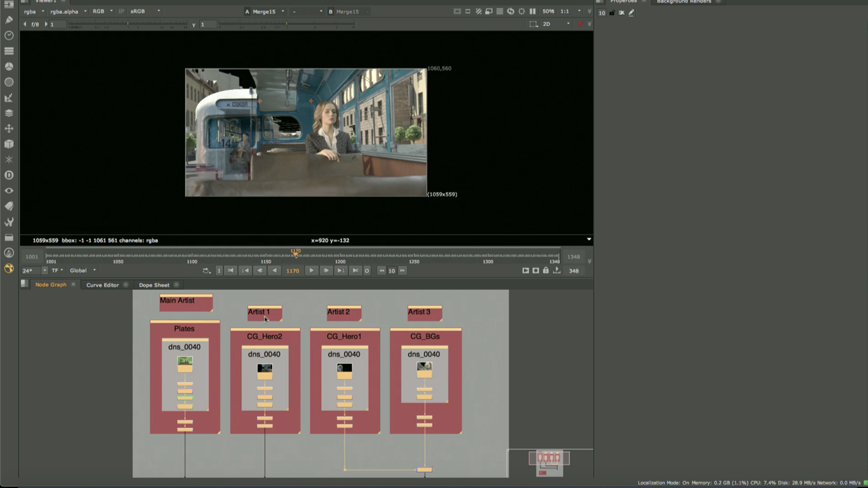This screenshot has width=868, height=488.
Task: Step backward by 10 frames
Action: (x=382, y=271)
